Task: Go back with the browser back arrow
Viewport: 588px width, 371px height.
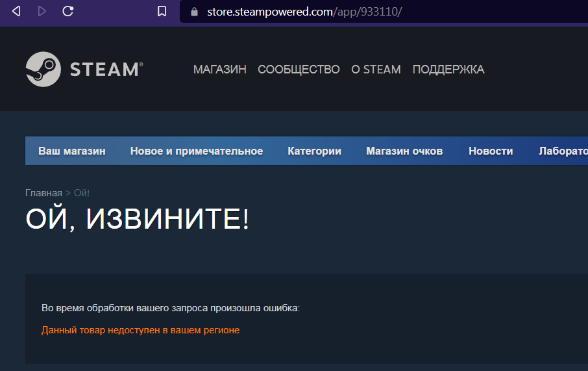Action: [16, 11]
